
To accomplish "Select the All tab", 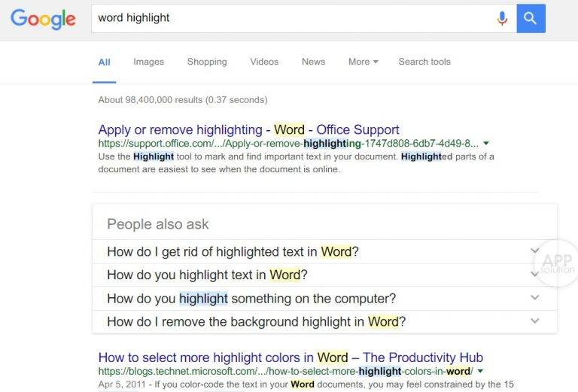I will click(105, 62).
